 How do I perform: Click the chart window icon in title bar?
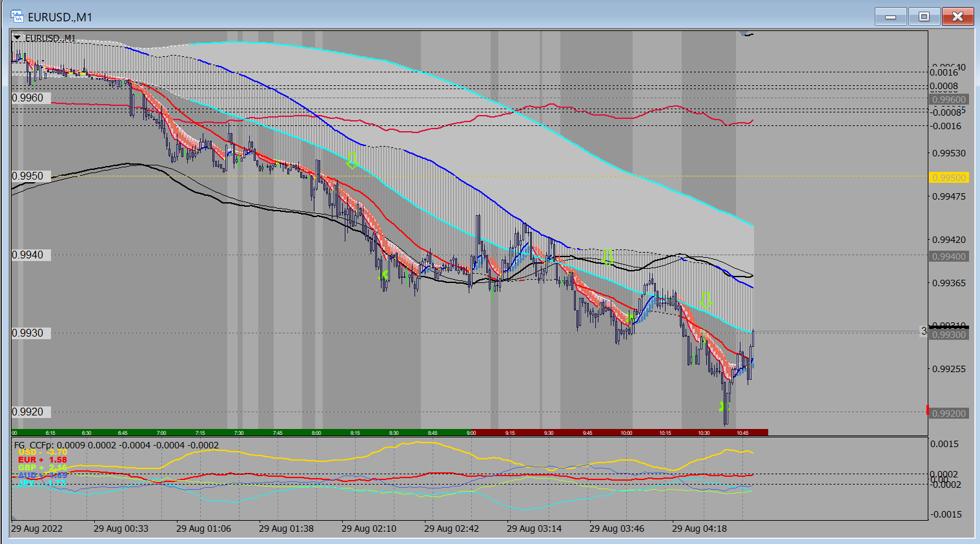coord(17,17)
